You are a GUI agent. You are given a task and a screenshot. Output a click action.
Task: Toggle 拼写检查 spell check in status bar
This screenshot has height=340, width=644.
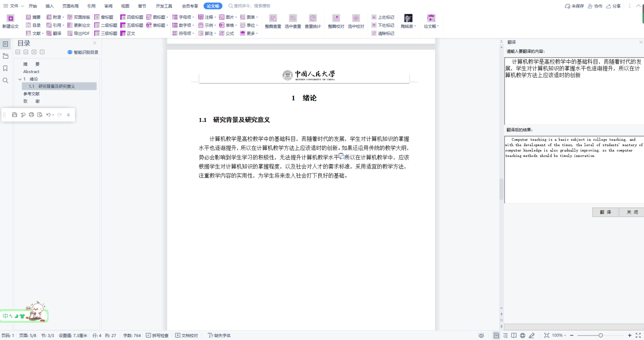pyautogui.click(x=157, y=336)
